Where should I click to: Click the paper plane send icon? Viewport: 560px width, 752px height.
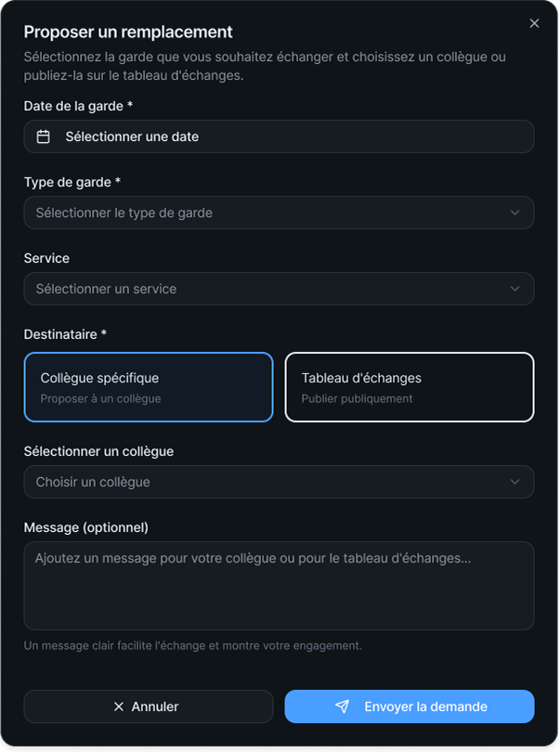pos(343,707)
